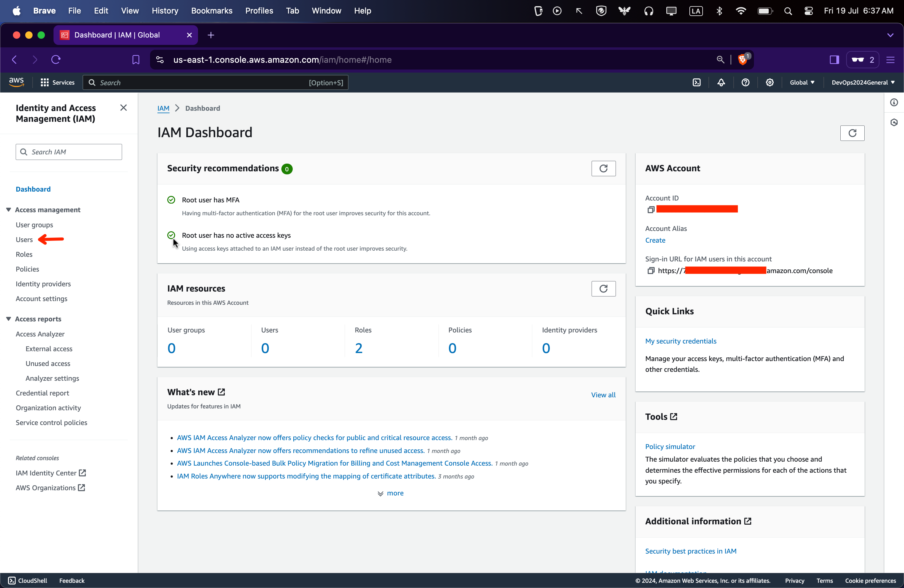Open Security best practices in IAM
Viewport: 904px width, 588px height.
click(x=691, y=551)
